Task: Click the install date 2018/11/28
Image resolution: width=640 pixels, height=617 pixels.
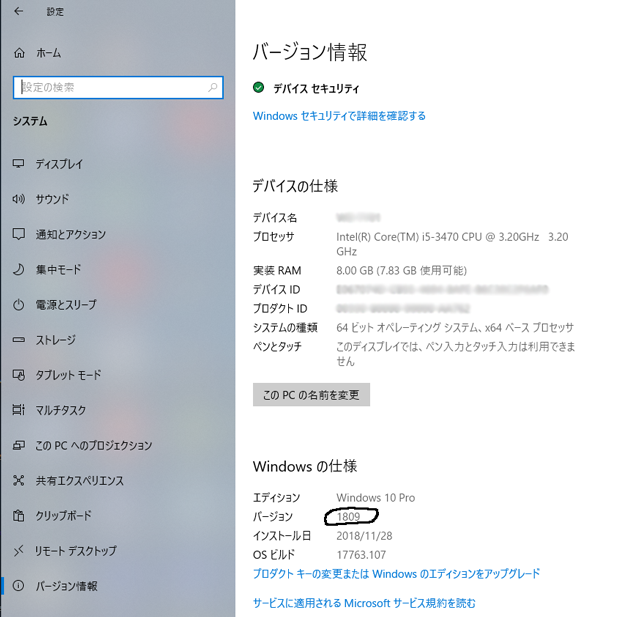Action: [364, 536]
